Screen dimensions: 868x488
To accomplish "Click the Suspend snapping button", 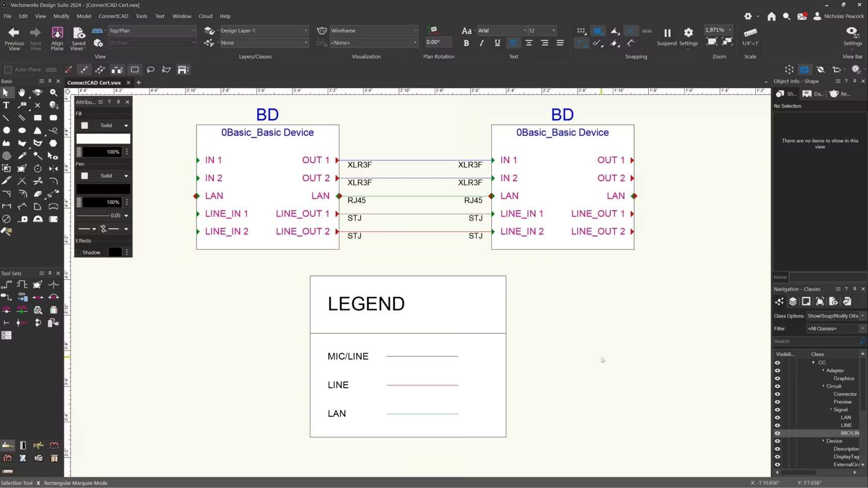I will (x=666, y=36).
